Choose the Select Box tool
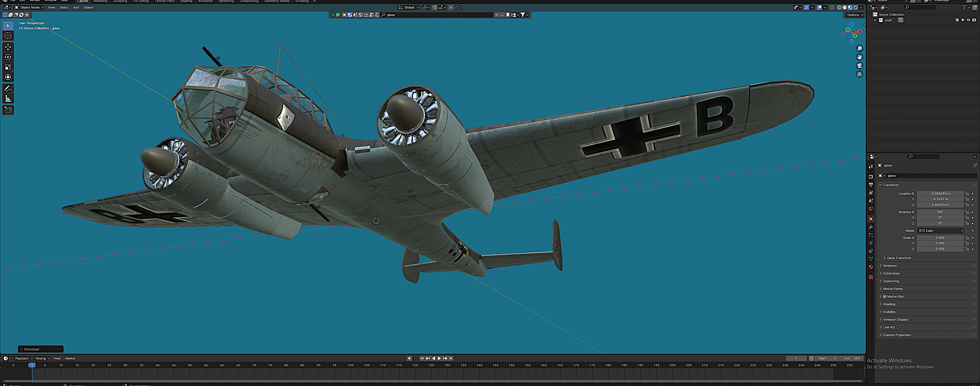The image size is (980, 386). [x=8, y=25]
